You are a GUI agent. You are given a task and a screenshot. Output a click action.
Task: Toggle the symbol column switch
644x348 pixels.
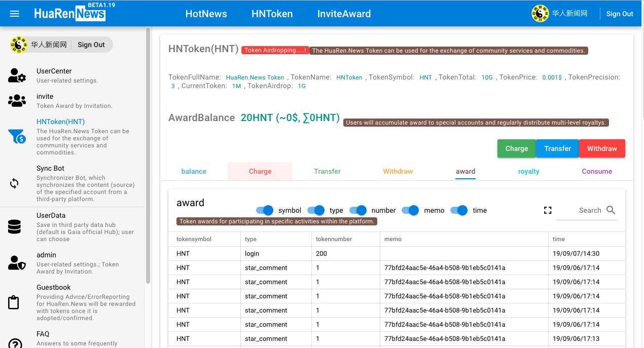tap(265, 210)
